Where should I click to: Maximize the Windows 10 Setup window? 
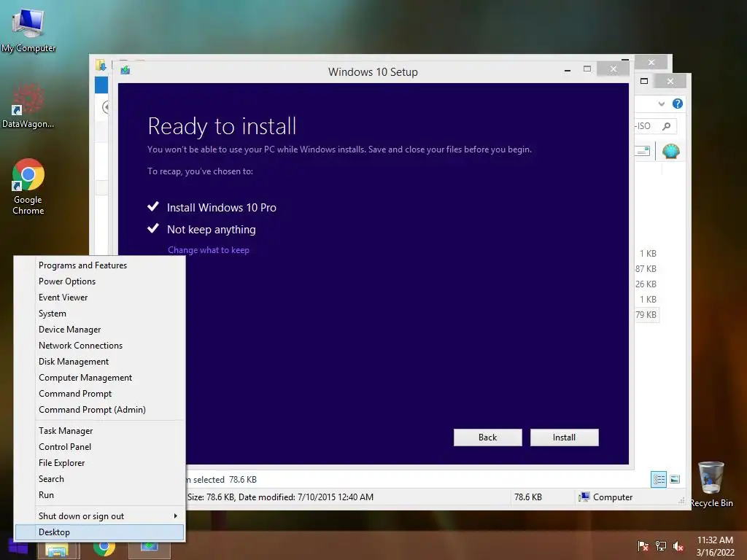(x=587, y=69)
